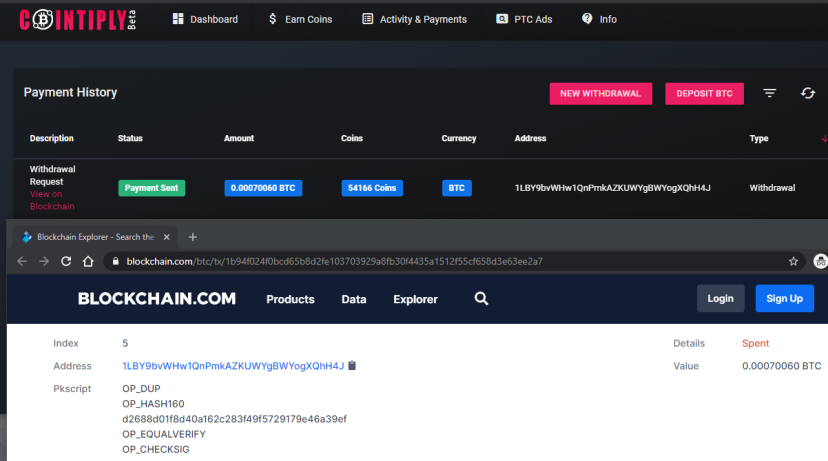This screenshot has height=461, width=828.
Task: Open the Explorer menu on blockchain.com
Action: (416, 299)
